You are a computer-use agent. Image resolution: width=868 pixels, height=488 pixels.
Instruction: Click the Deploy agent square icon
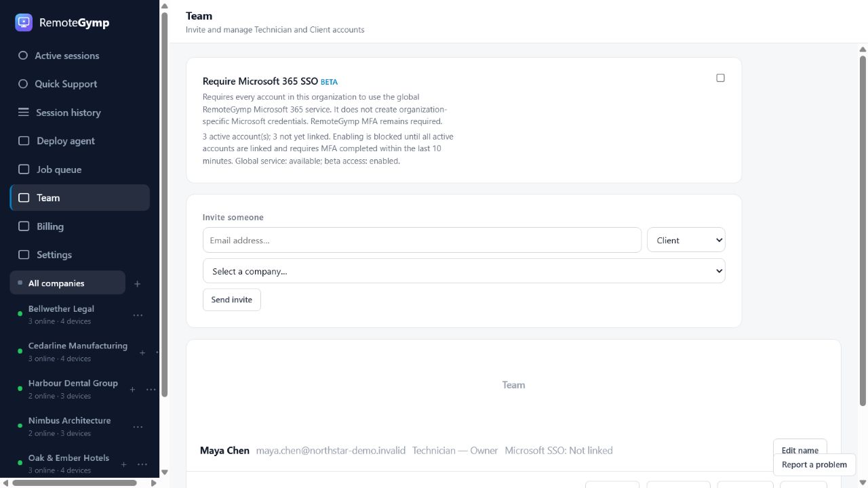(24, 141)
